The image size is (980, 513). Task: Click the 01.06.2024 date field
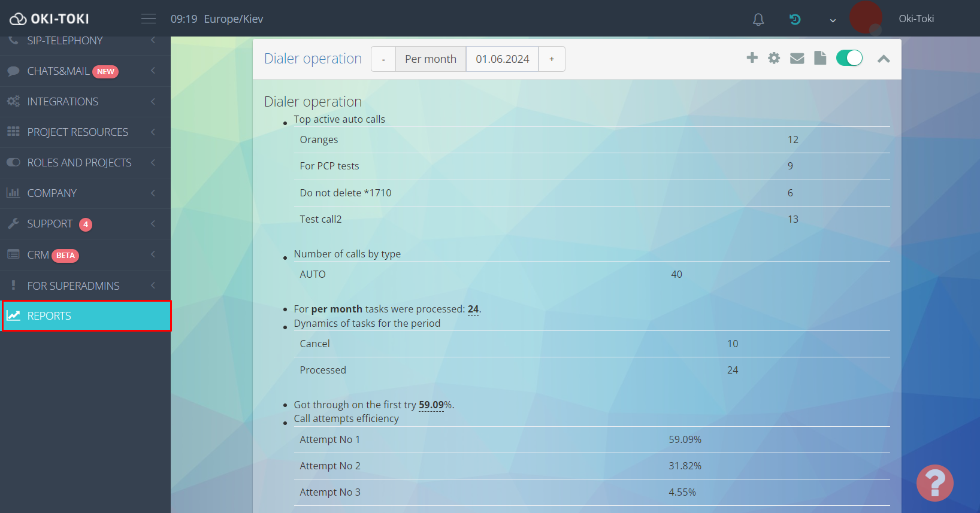pos(502,59)
